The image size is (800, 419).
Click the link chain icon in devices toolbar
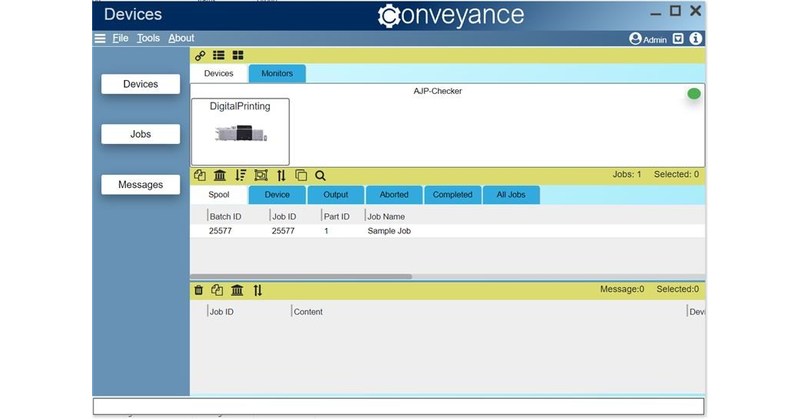(x=200, y=56)
